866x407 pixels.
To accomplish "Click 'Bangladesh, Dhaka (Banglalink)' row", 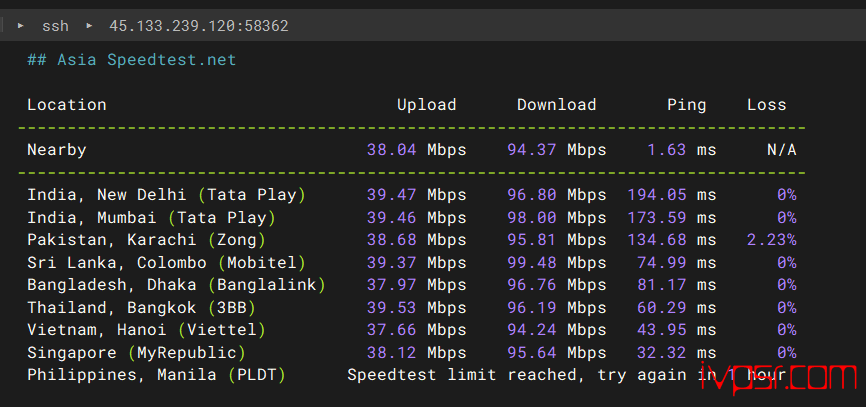I will pyautogui.click(x=176, y=285).
